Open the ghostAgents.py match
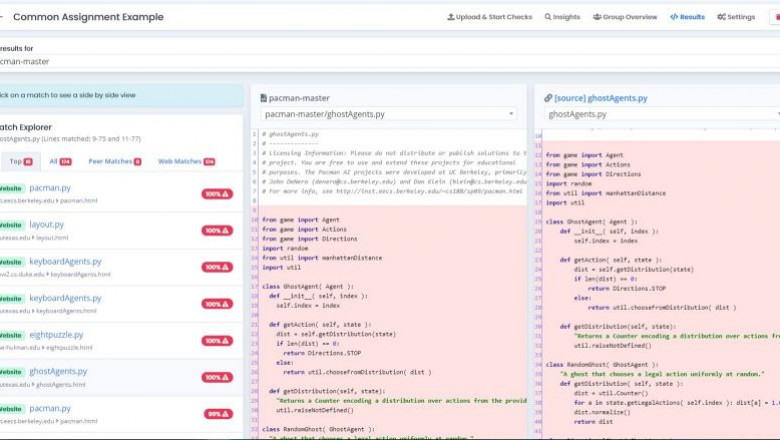Screen dimensions: 780x440 (58, 371)
